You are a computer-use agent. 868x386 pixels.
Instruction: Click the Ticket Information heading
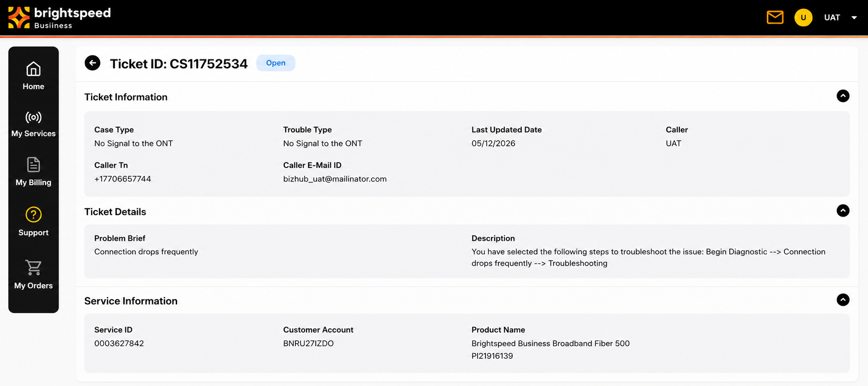[126, 97]
